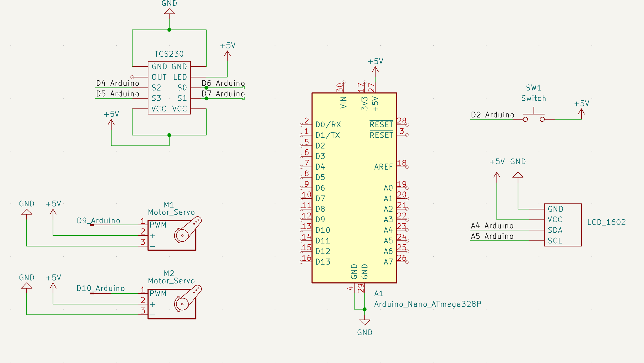Viewport: 644px width, 363px height.
Task: Select the Arduino_Nano_ATmega328P symbol
Action: 354,188
